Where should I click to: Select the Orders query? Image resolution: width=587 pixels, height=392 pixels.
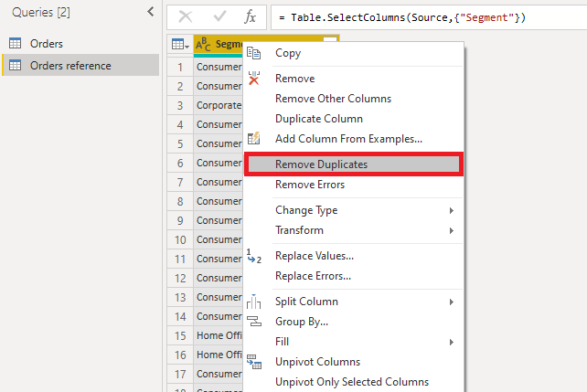click(x=46, y=44)
